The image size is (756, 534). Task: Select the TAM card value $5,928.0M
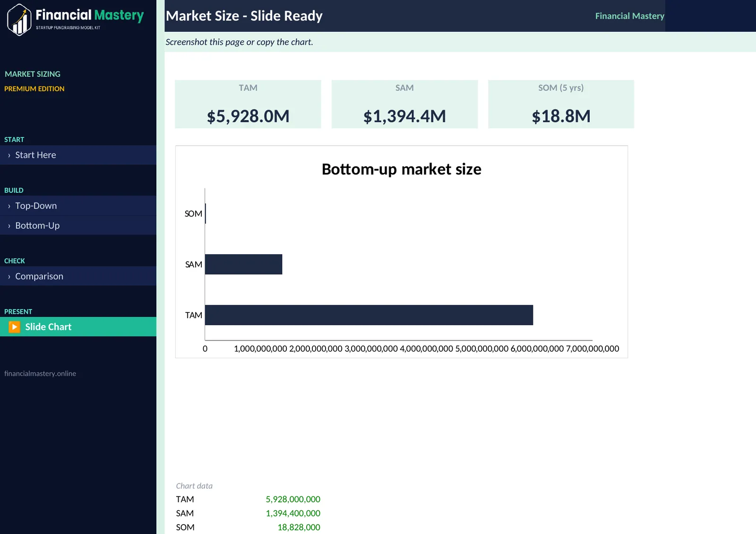coord(248,116)
